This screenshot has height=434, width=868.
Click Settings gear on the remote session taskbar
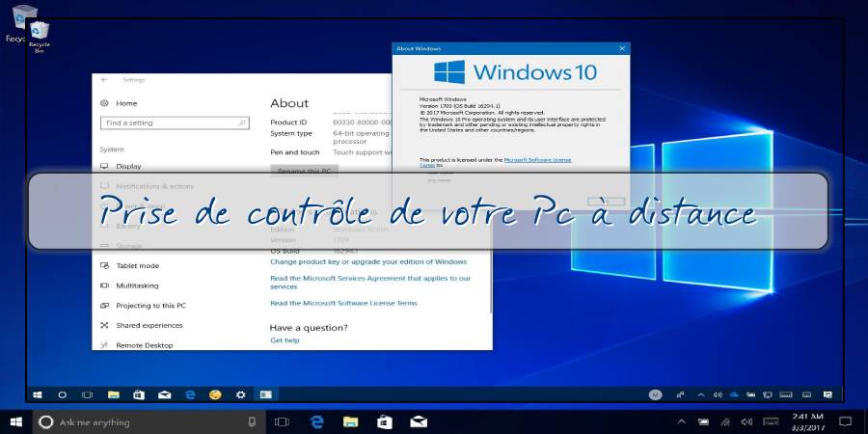point(240,394)
